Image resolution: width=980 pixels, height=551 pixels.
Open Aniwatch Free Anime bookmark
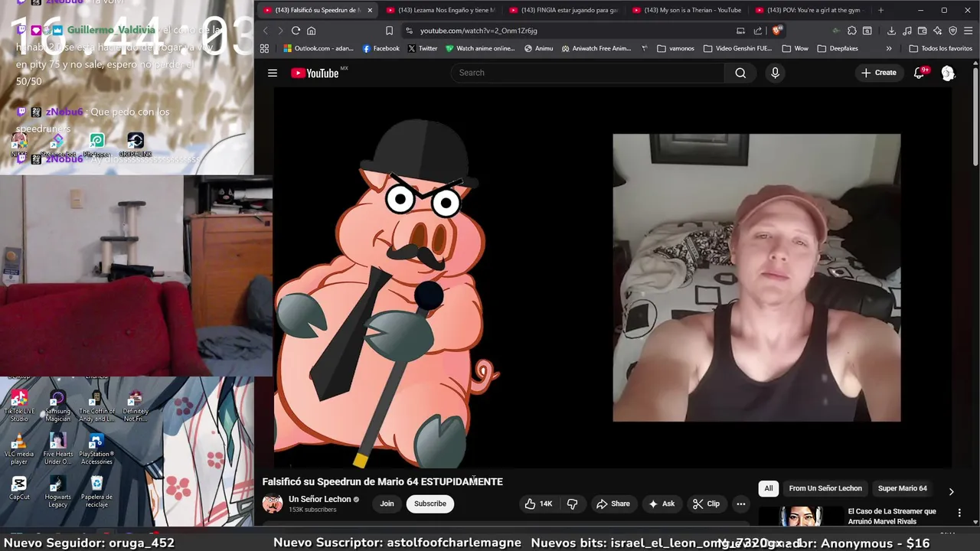pyautogui.click(x=596, y=48)
